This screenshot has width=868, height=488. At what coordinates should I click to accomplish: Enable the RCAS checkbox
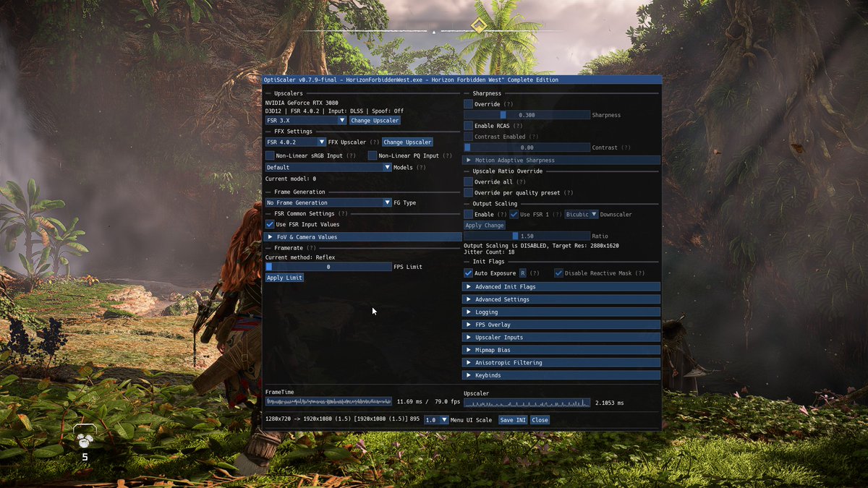(468, 126)
